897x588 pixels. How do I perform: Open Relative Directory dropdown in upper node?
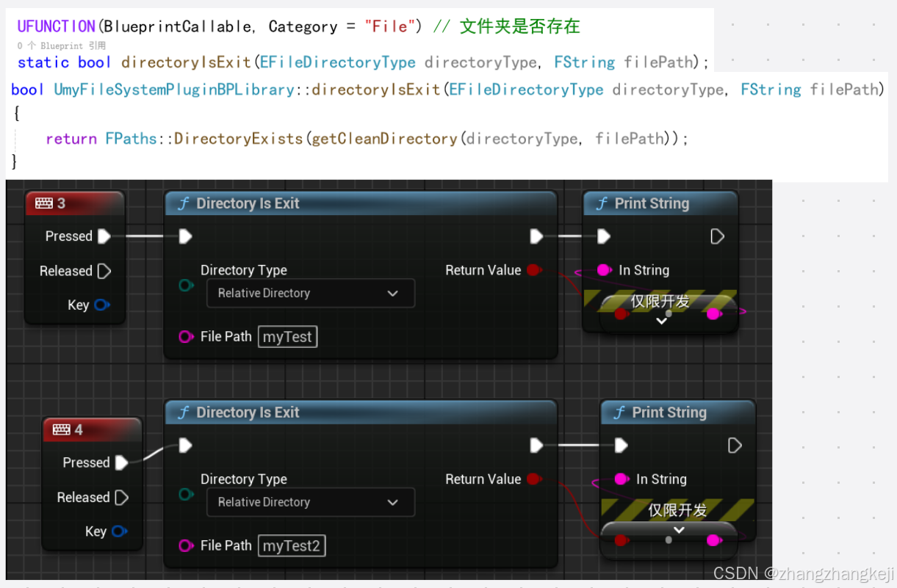(x=311, y=293)
